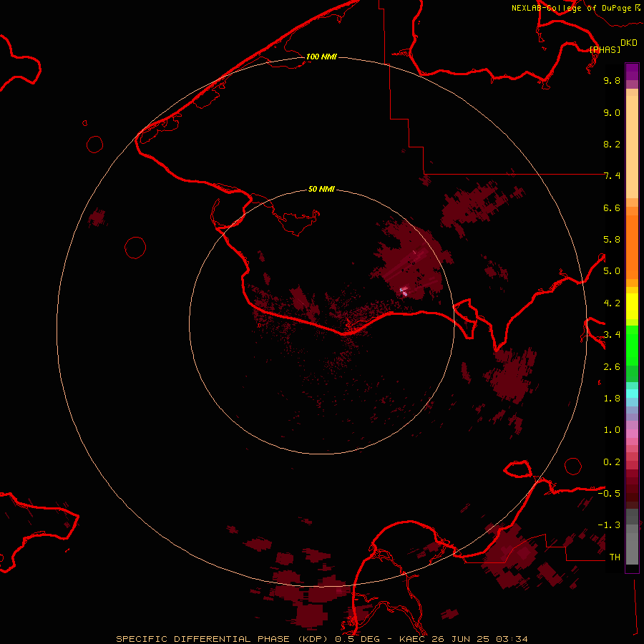This screenshot has height=644, width=644.
Task: Click the 5.8 scale value
Action: point(612,240)
